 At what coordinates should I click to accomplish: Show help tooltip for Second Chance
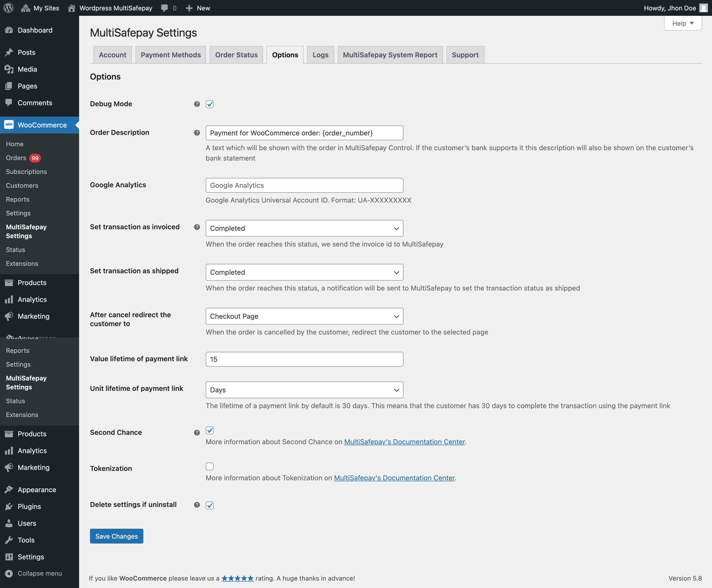pos(197,433)
